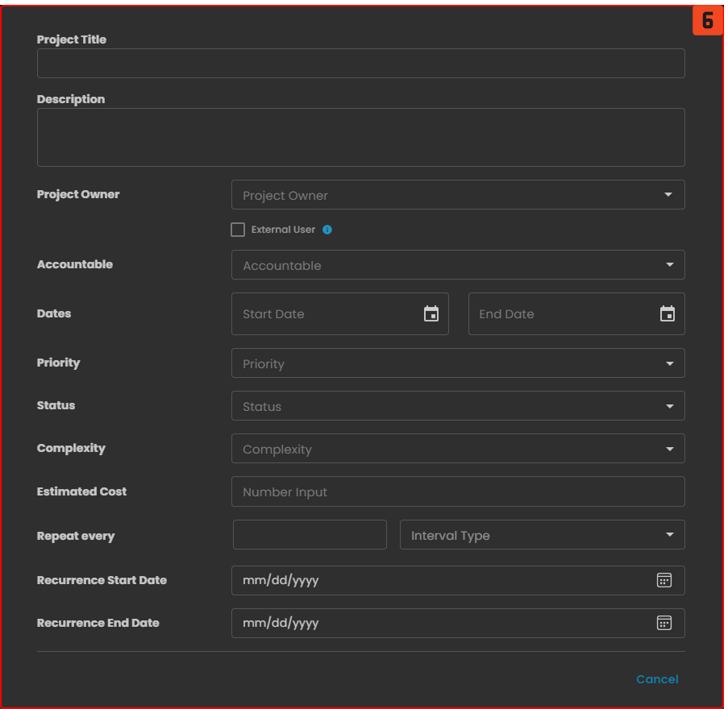Image resolution: width=728 pixels, height=709 pixels.
Task: Open the Interval Type dropdown
Action: [x=542, y=535]
